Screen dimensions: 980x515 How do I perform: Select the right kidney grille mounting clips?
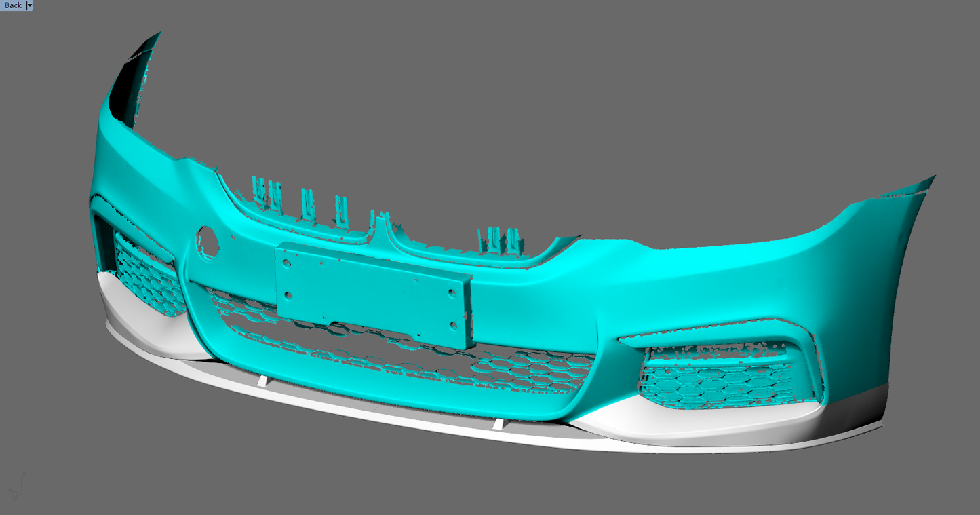coord(498,239)
